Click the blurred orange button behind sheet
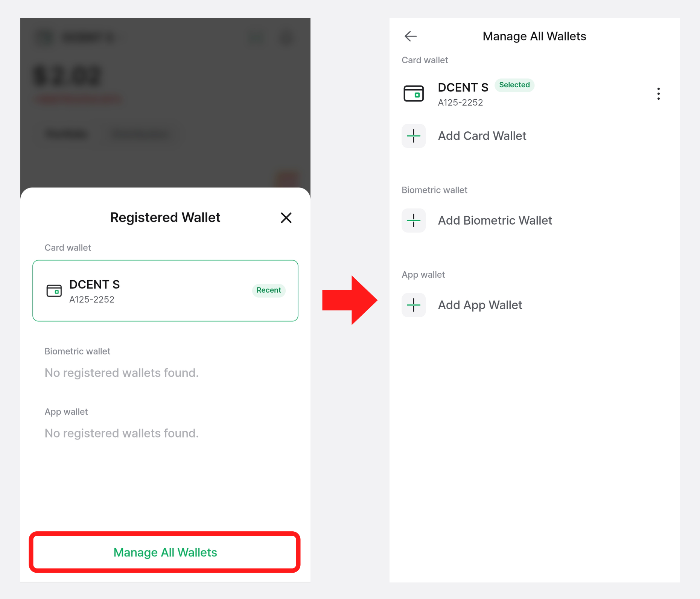 click(x=288, y=179)
